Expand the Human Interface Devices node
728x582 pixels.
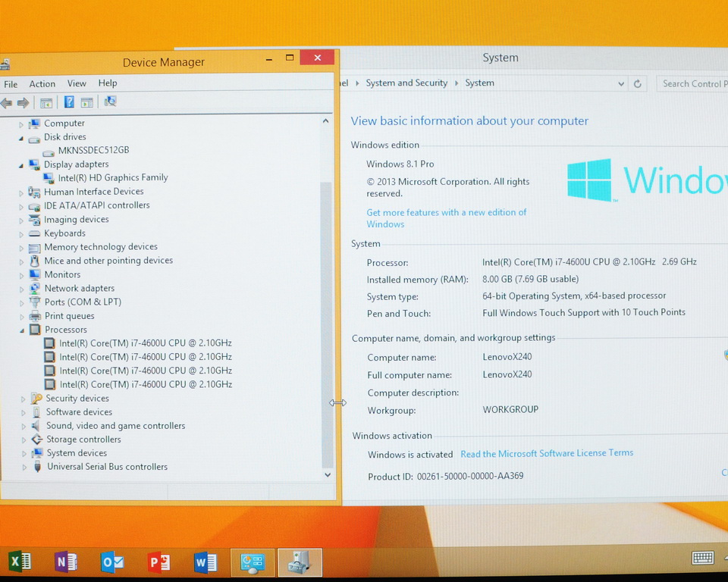pos(21,192)
